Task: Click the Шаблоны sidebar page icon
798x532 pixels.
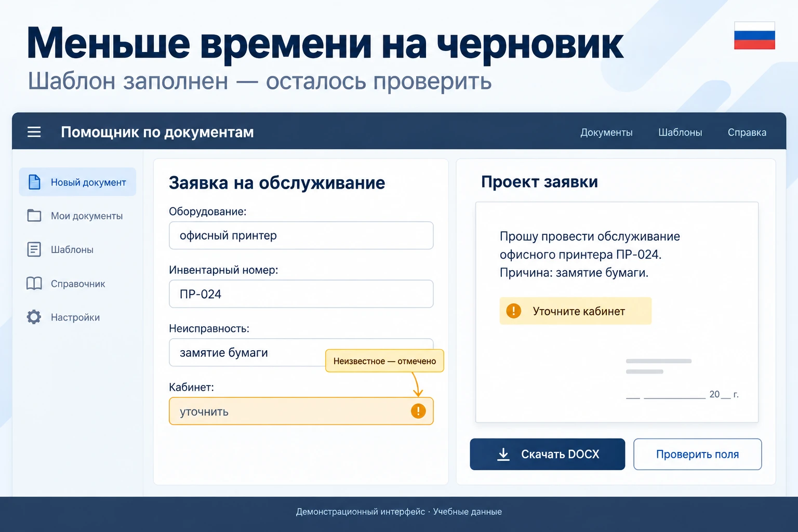Action: coord(34,249)
